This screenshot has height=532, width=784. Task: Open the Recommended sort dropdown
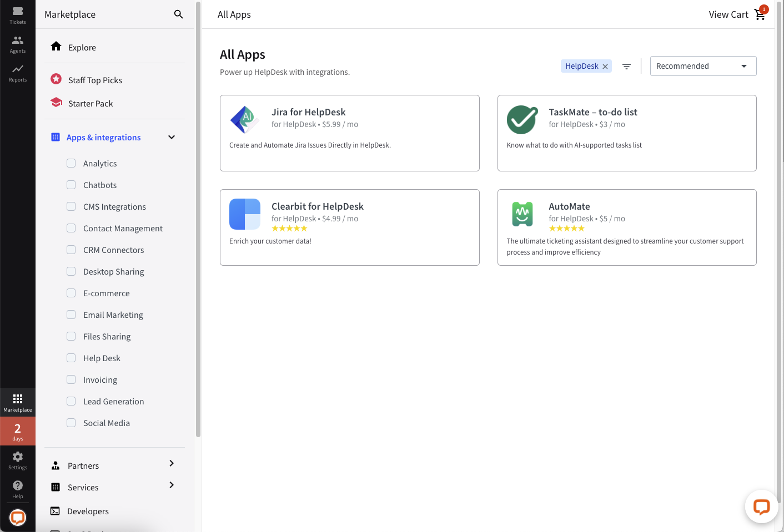pyautogui.click(x=703, y=66)
